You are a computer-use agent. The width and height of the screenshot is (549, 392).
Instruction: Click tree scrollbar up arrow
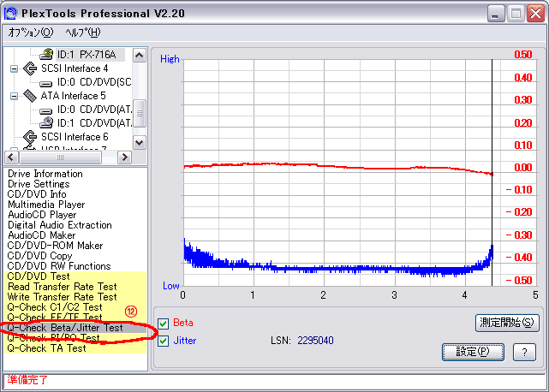tap(140, 55)
